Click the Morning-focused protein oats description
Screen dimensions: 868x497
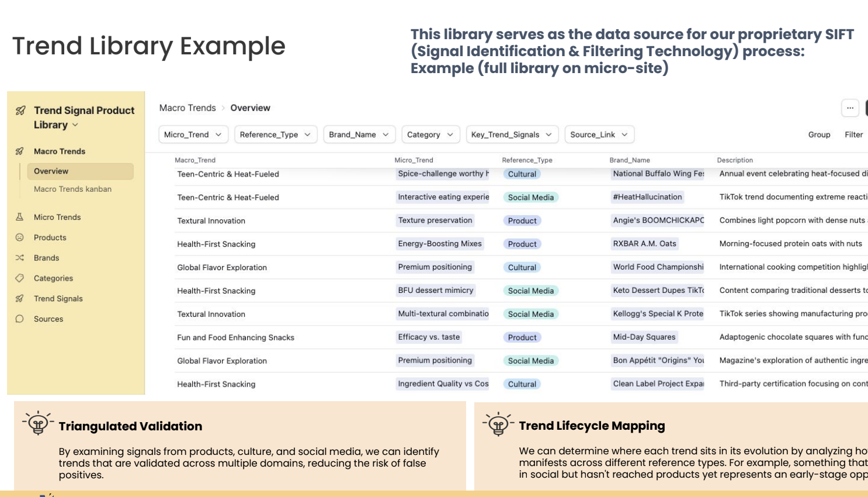tap(790, 244)
